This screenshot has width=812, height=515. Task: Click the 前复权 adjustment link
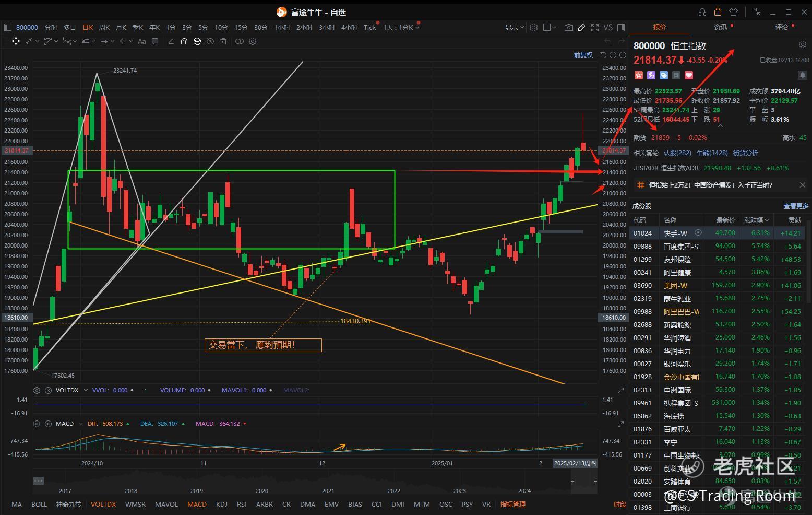[583, 55]
